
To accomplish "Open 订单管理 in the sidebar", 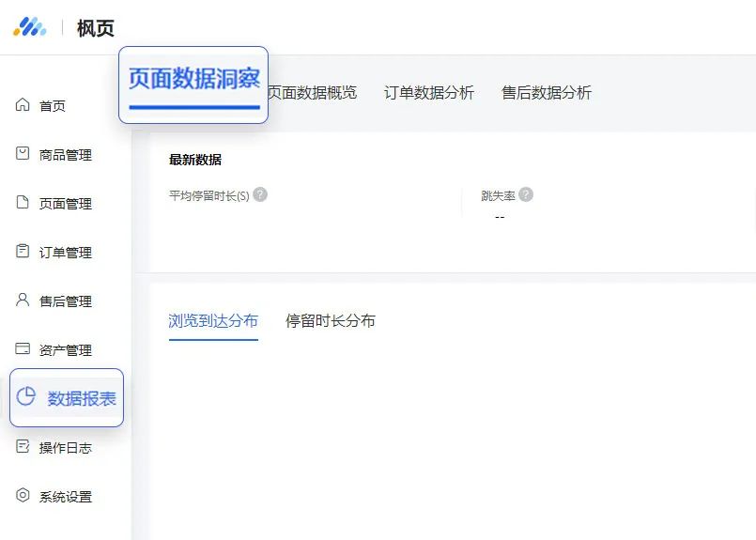I will tap(66, 253).
